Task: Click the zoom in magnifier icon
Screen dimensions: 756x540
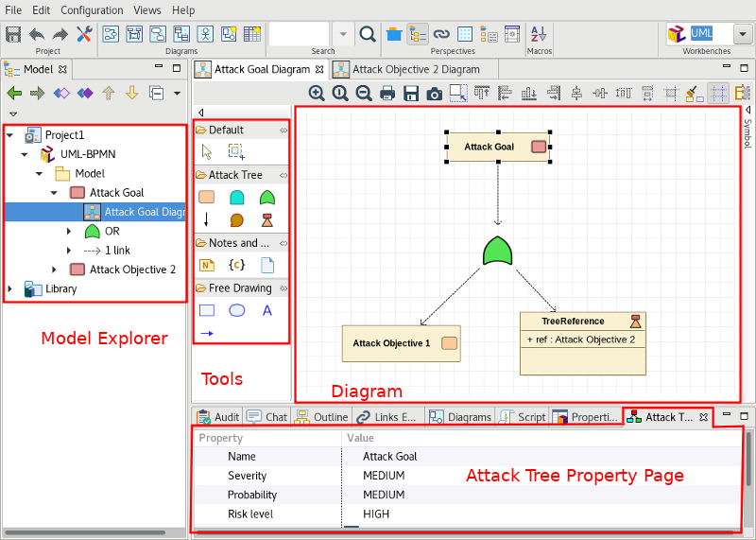Action: pyautogui.click(x=317, y=93)
